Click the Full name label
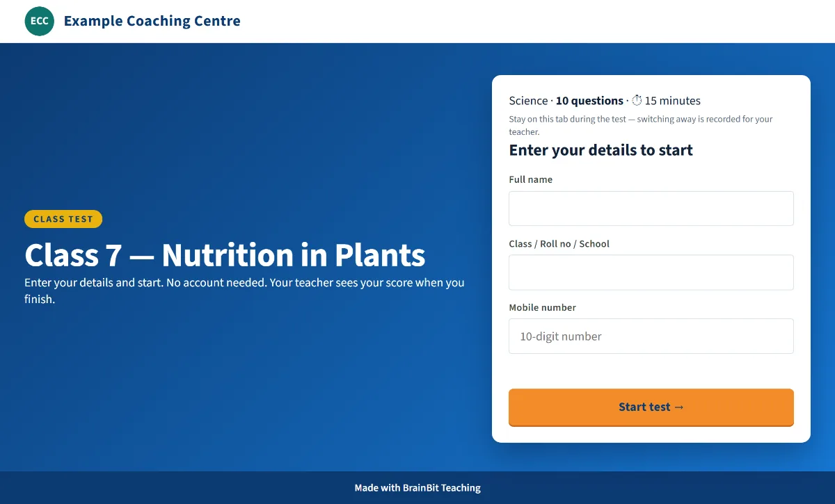Viewport: 835px width, 504px height. point(530,179)
